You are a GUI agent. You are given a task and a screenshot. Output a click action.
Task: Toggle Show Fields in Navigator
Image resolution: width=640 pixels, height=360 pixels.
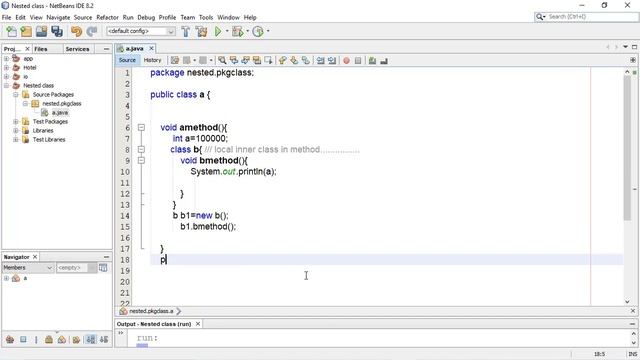point(23,339)
